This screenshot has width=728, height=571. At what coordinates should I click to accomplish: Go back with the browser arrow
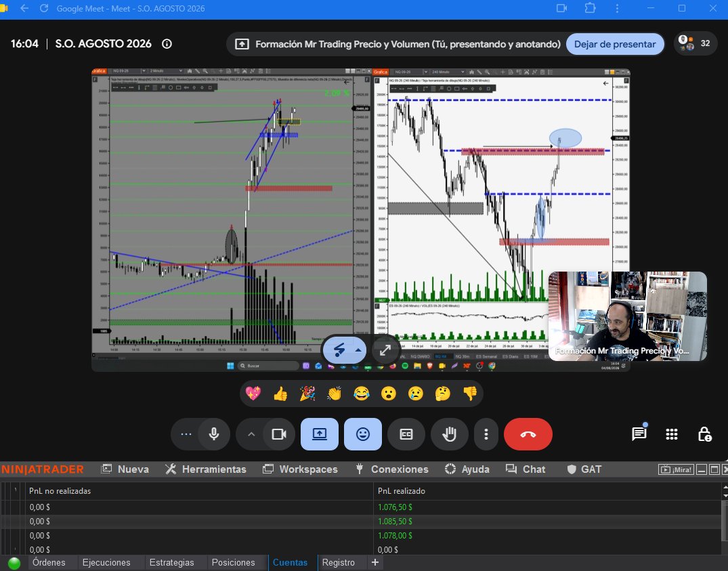(x=24, y=8)
